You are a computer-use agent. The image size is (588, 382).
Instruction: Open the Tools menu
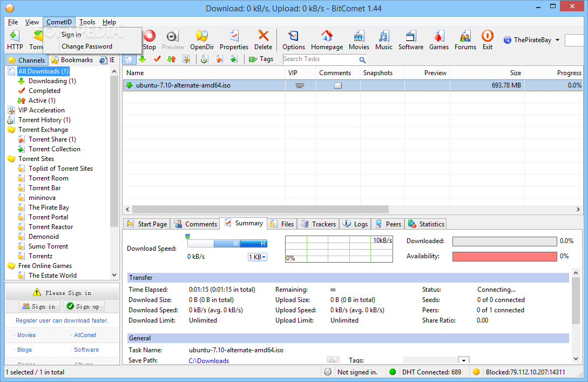coord(87,22)
